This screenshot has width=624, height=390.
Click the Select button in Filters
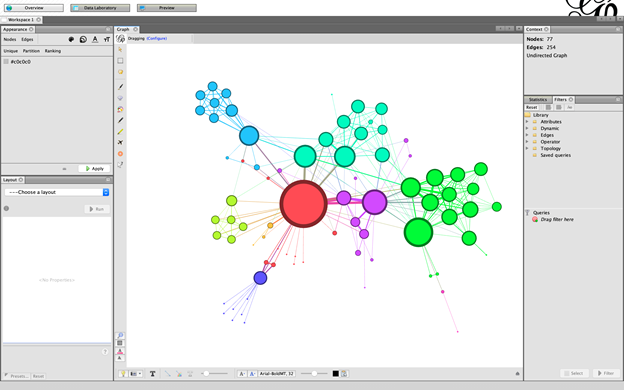pyautogui.click(x=574, y=373)
